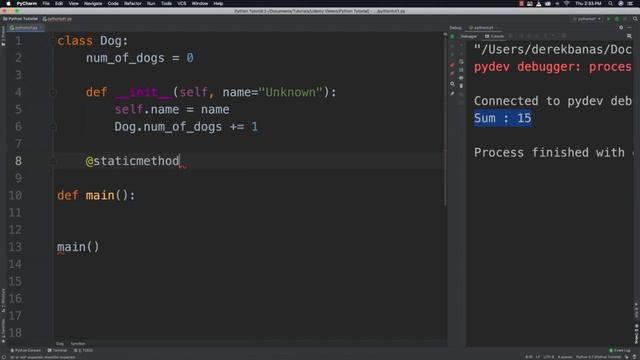Open the Event Log from the status bar
The width and height of the screenshot is (640, 360).
(620, 350)
